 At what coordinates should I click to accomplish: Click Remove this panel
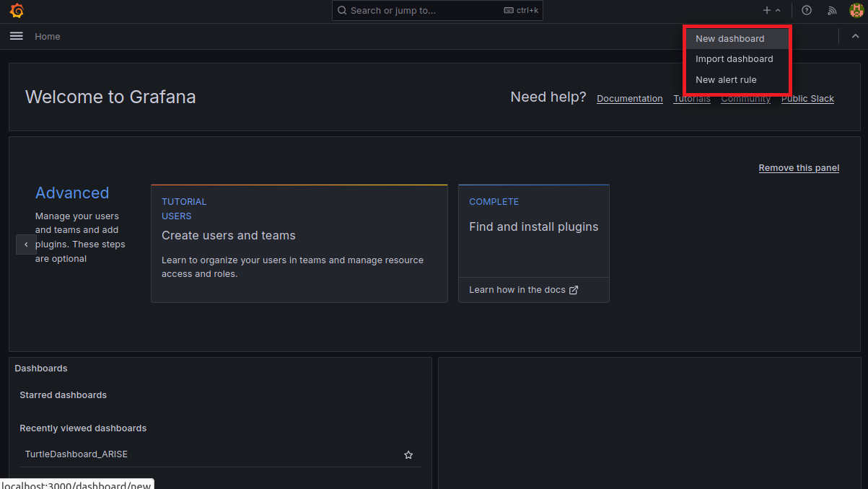tap(799, 168)
